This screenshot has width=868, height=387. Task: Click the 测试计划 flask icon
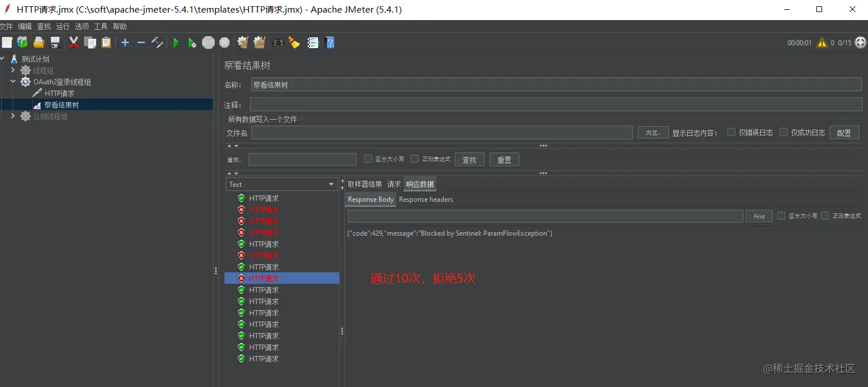point(14,59)
